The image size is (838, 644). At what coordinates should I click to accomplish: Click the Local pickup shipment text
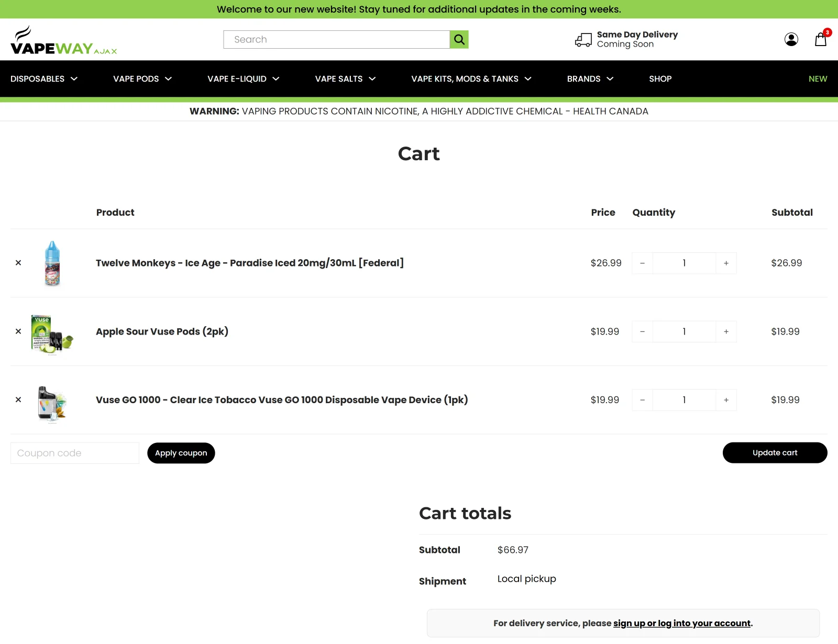(527, 579)
